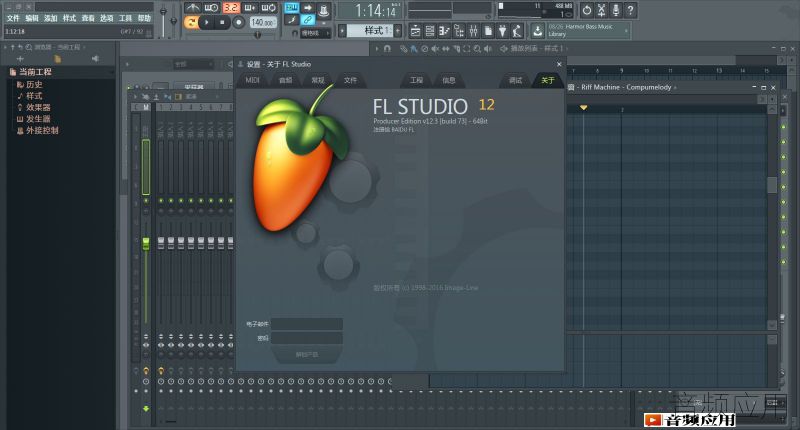Viewport: 800px width, 430px height.
Task: Click Harmor Bass Music Library news panel
Action: pos(588,30)
